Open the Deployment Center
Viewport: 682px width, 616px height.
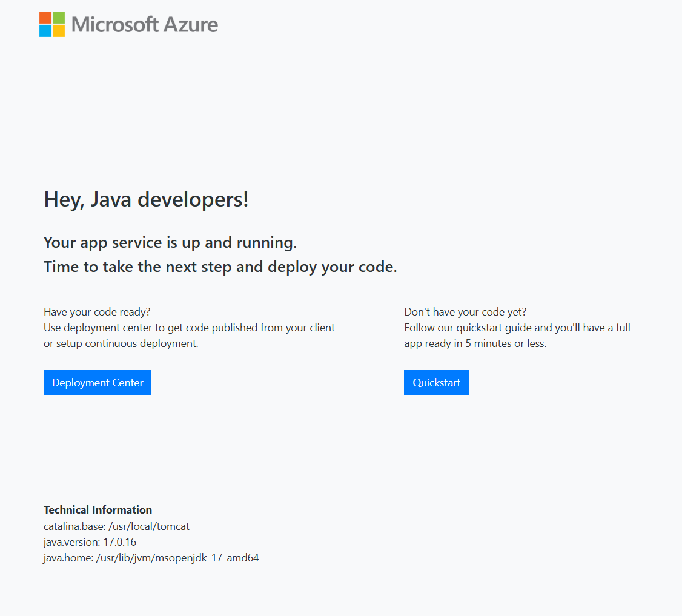(x=97, y=382)
